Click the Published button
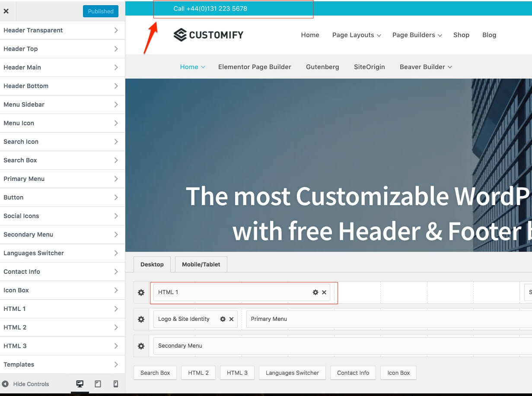This screenshot has width=532, height=396. point(100,11)
